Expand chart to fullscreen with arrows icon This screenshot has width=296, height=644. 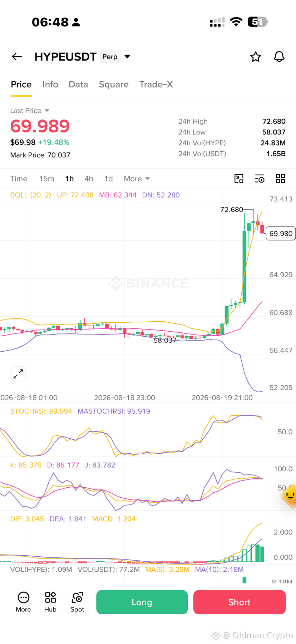(x=18, y=374)
